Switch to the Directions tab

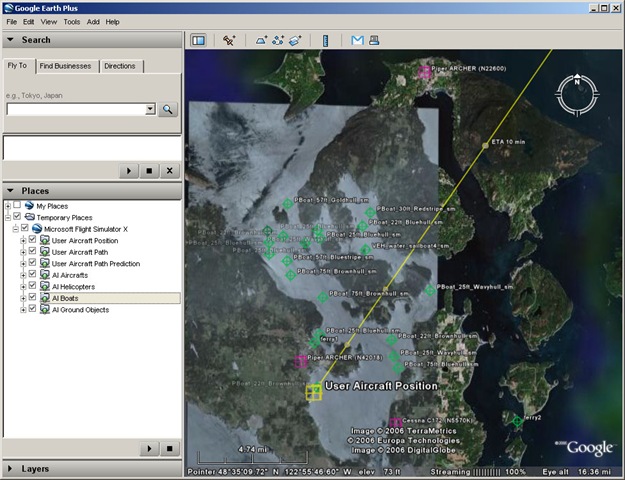[x=120, y=66]
